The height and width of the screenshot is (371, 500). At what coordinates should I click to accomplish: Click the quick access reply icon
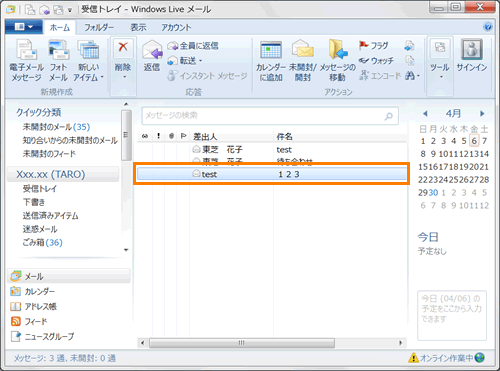coord(44,10)
